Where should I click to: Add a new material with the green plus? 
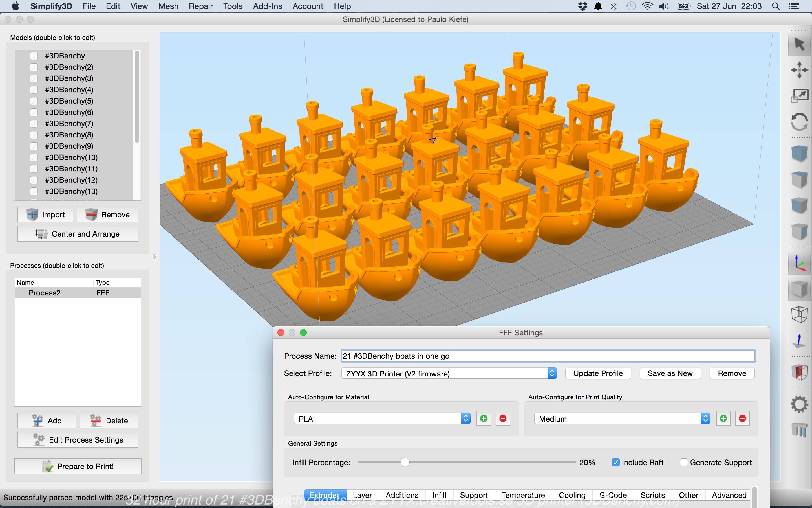click(484, 418)
